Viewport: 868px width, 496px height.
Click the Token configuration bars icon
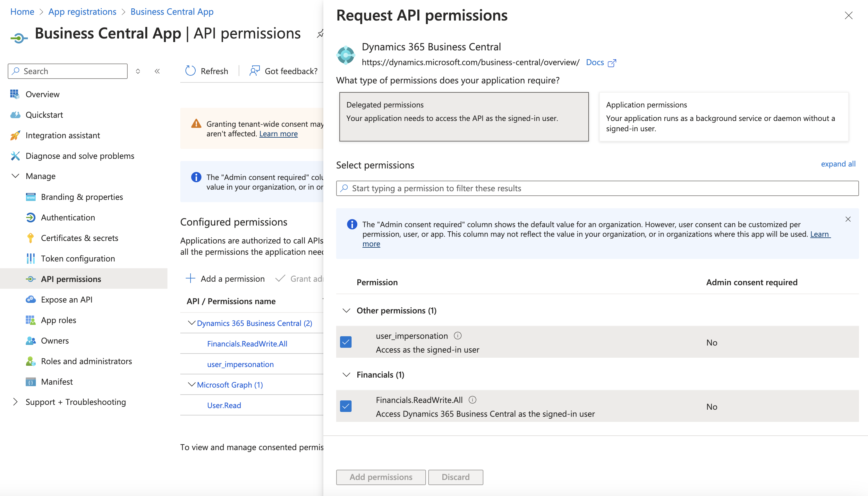30,258
